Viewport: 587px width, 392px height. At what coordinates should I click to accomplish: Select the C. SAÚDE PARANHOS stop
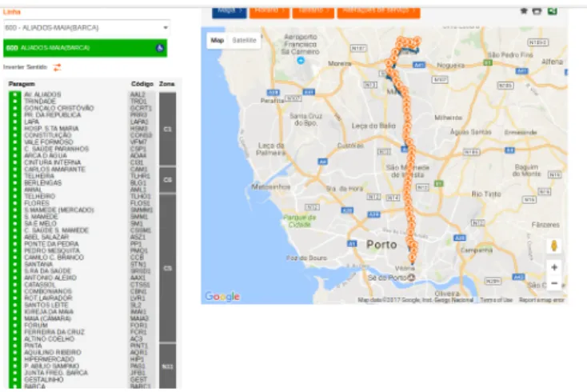click(x=57, y=149)
